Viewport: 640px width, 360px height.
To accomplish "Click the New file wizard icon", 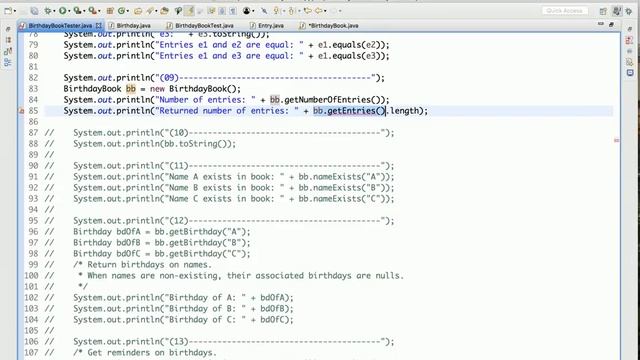I will point(8,11).
